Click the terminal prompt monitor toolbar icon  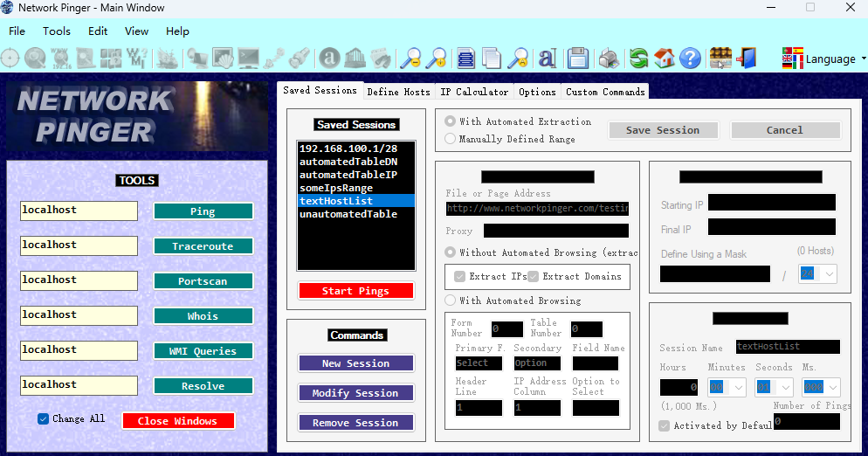[x=248, y=59]
